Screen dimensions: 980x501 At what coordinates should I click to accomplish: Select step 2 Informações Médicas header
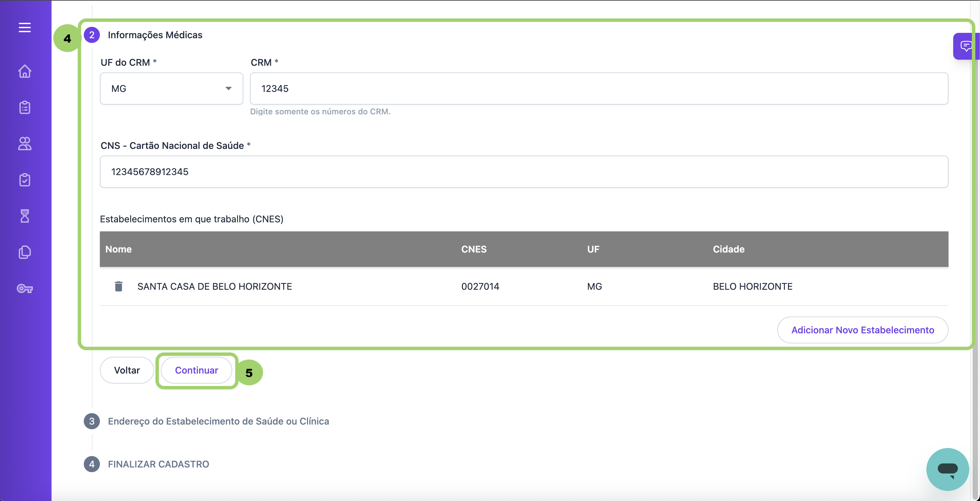pyautogui.click(x=155, y=35)
